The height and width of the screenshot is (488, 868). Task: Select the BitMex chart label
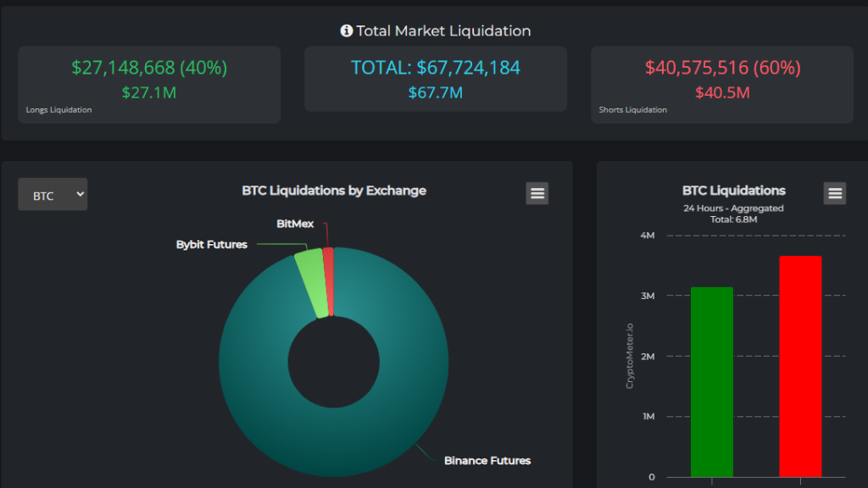(x=295, y=224)
